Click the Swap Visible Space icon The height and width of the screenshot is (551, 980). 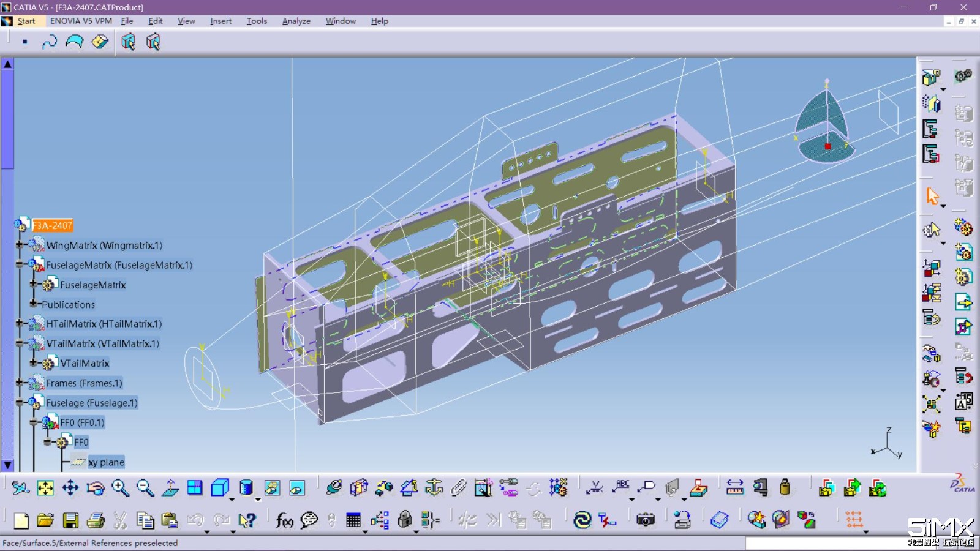tap(297, 488)
